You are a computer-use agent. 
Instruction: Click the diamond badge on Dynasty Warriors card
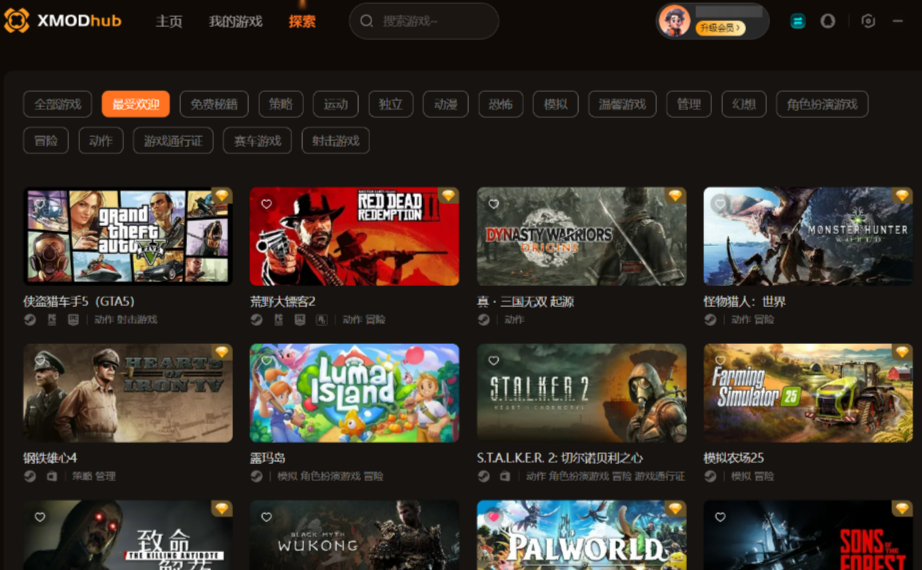click(x=675, y=195)
